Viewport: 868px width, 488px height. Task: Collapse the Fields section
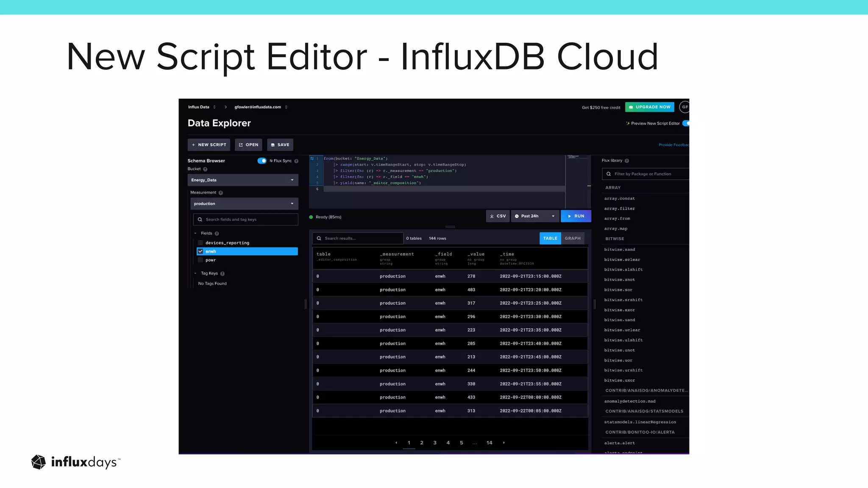pyautogui.click(x=195, y=233)
